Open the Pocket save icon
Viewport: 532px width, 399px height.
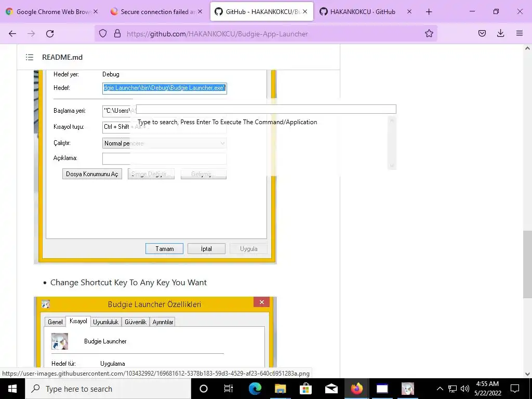tap(482, 33)
